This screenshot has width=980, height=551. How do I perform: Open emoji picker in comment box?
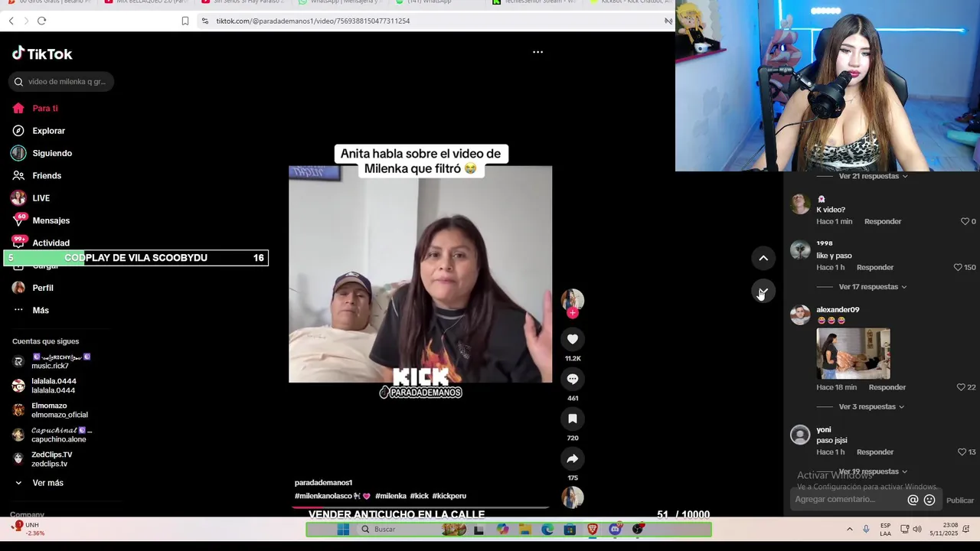[929, 500]
